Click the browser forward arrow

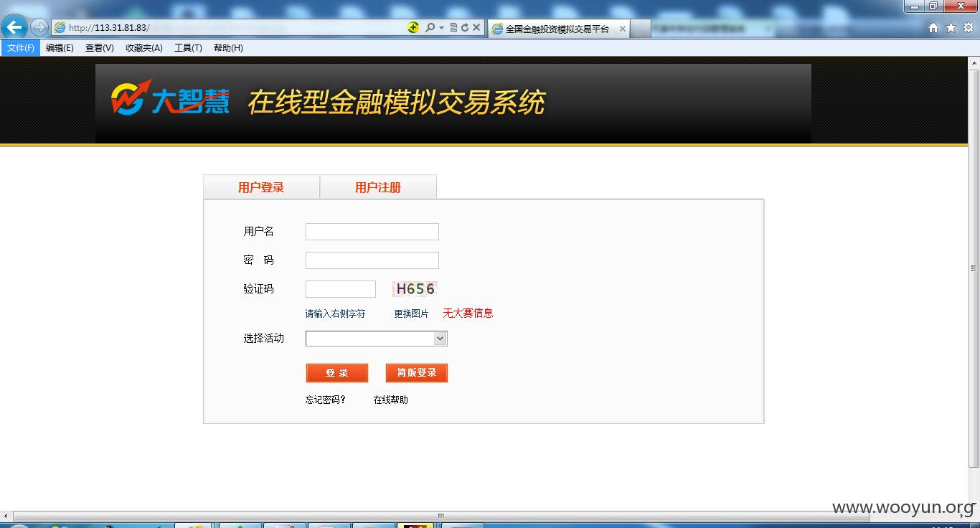click(x=39, y=28)
